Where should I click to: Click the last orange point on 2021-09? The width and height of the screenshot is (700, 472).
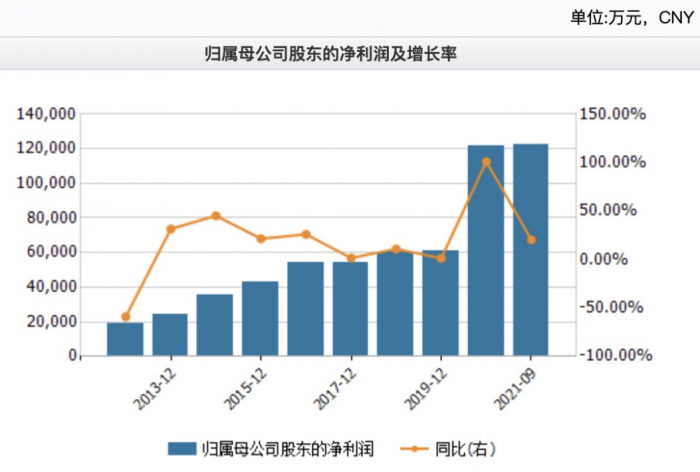[531, 240]
